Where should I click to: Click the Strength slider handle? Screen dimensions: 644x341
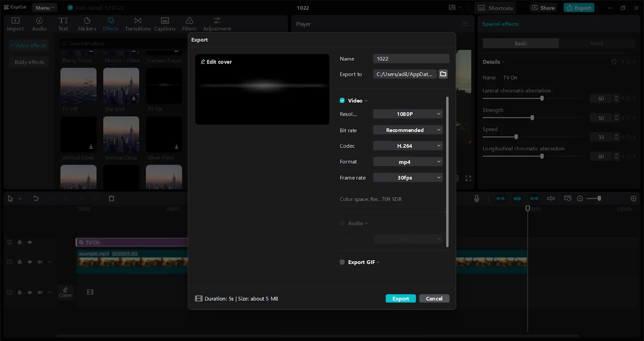coord(532,118)
